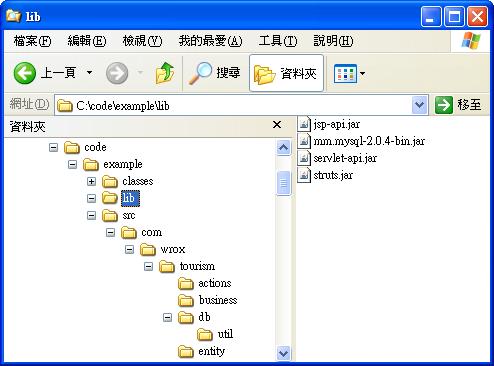This screenshot has height=366, width=494.
Task: Click the folder tree scrollbar thumb
Action: pyautogui.click(x=283, y=183)
